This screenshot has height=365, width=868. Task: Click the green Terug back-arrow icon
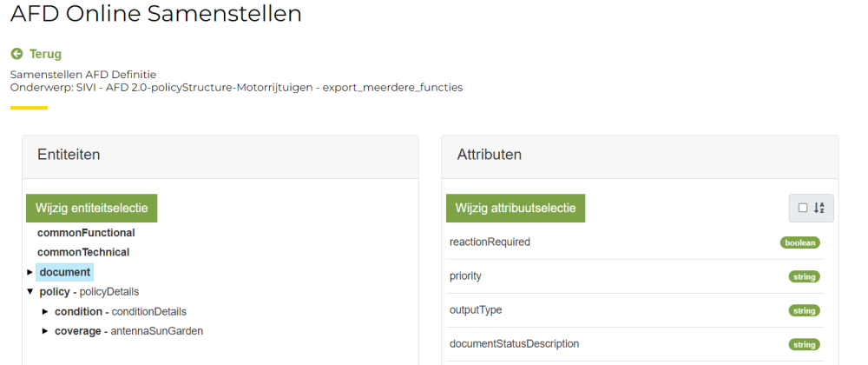(x=16, y=54)
